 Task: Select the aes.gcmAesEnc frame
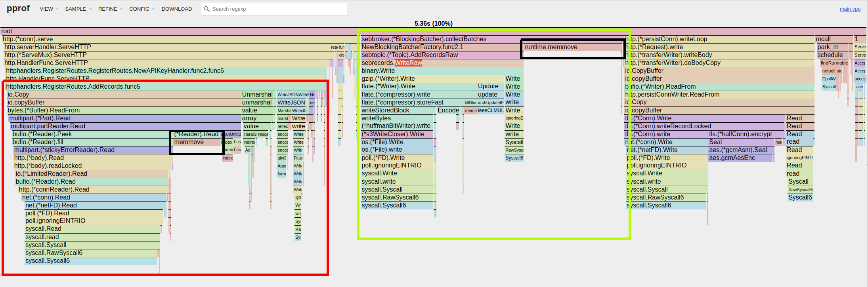741,158
